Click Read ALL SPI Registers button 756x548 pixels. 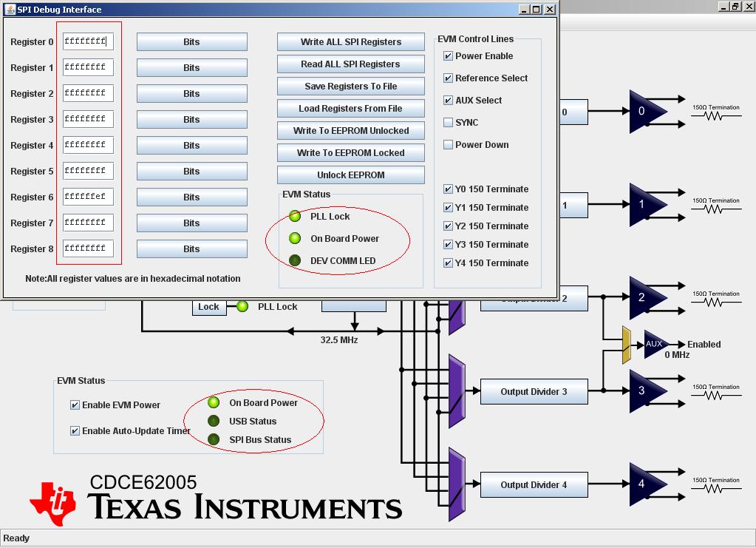(351, 64)
